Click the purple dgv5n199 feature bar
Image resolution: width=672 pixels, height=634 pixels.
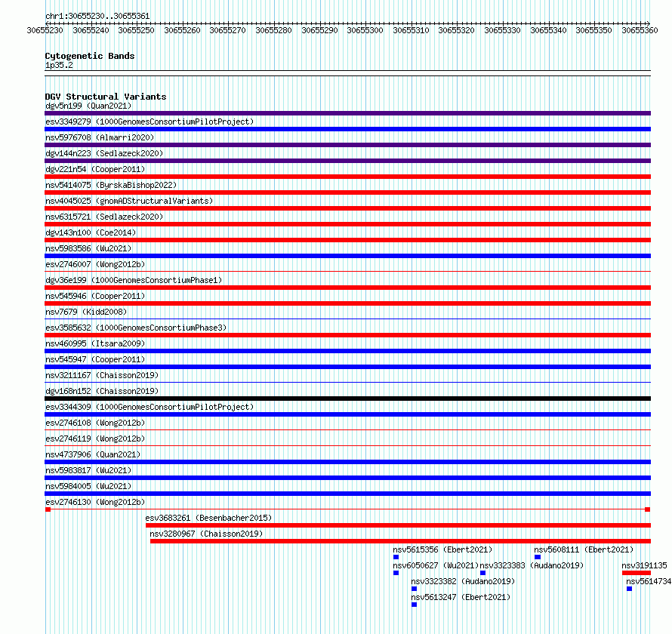point(347,113)
